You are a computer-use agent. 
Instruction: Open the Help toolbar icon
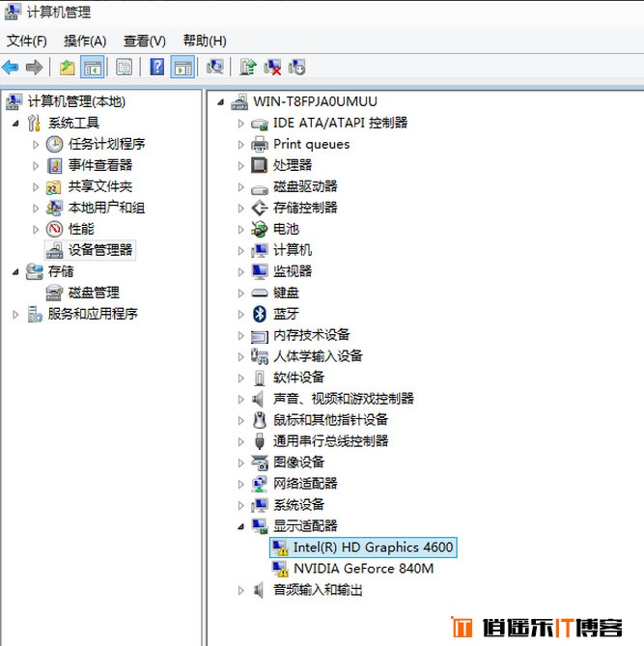click(x=157, y=68)
